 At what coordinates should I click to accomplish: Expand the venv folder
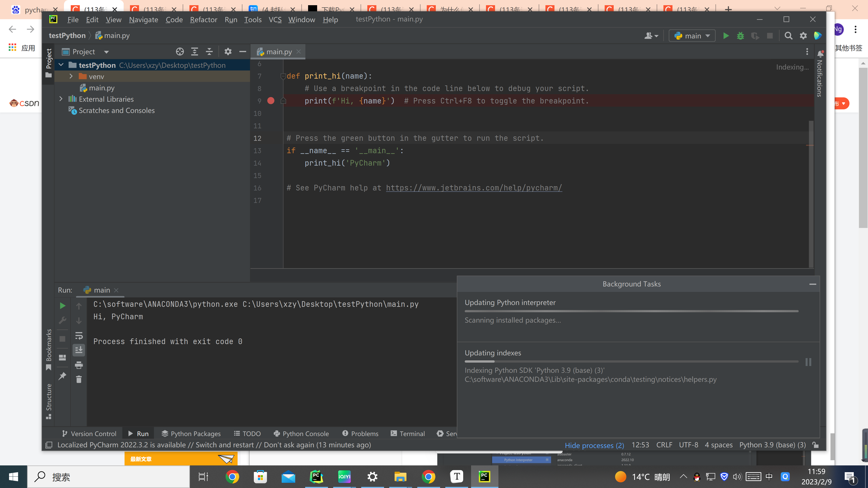click(71, 76)
